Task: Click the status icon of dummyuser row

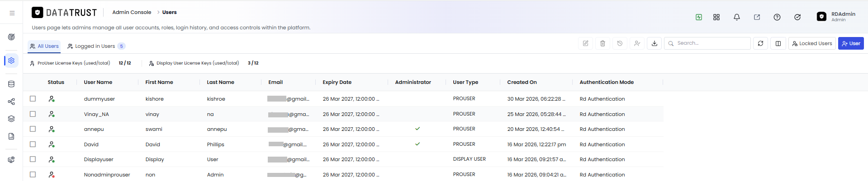Action: point(52,99)
